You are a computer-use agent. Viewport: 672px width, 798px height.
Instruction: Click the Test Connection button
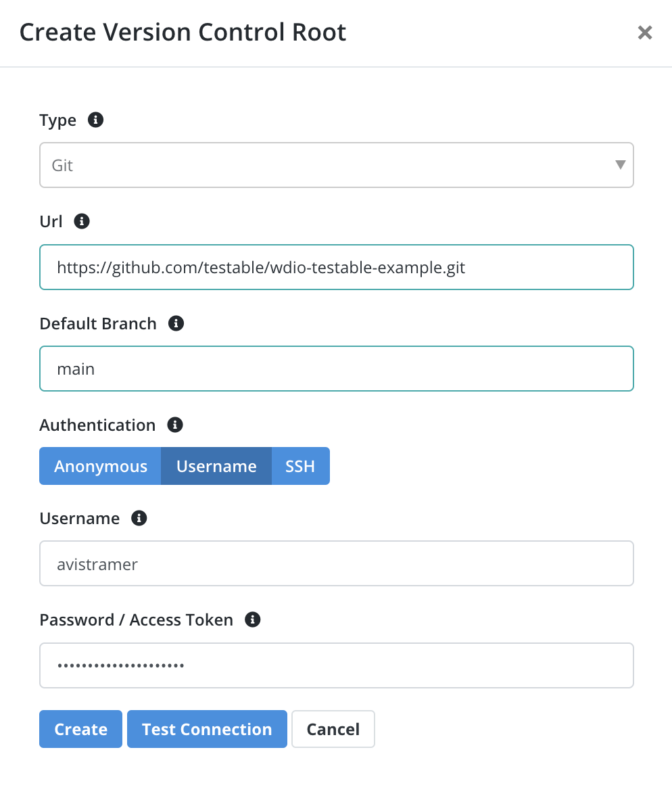pos(207,729)
